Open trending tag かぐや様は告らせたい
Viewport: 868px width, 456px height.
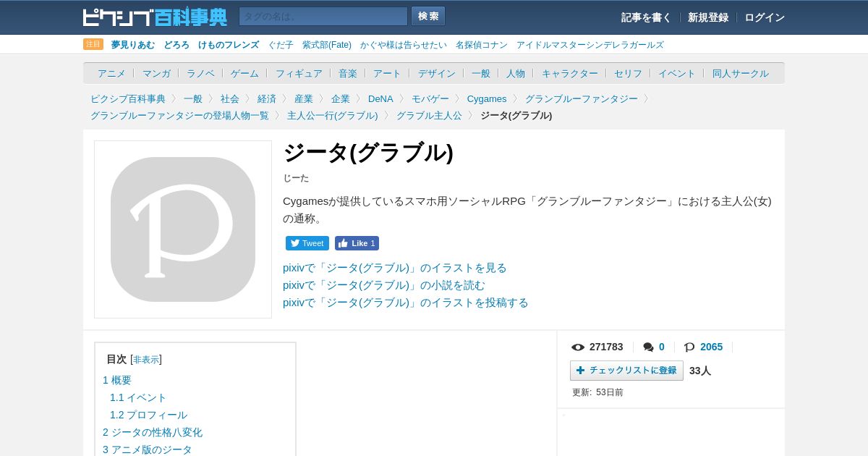tap(404, 45)
